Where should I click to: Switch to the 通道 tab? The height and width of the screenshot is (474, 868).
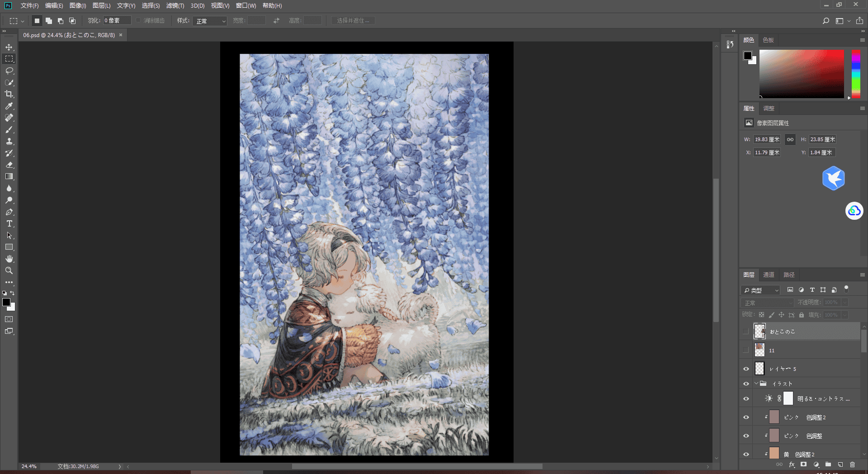[769, 275]
